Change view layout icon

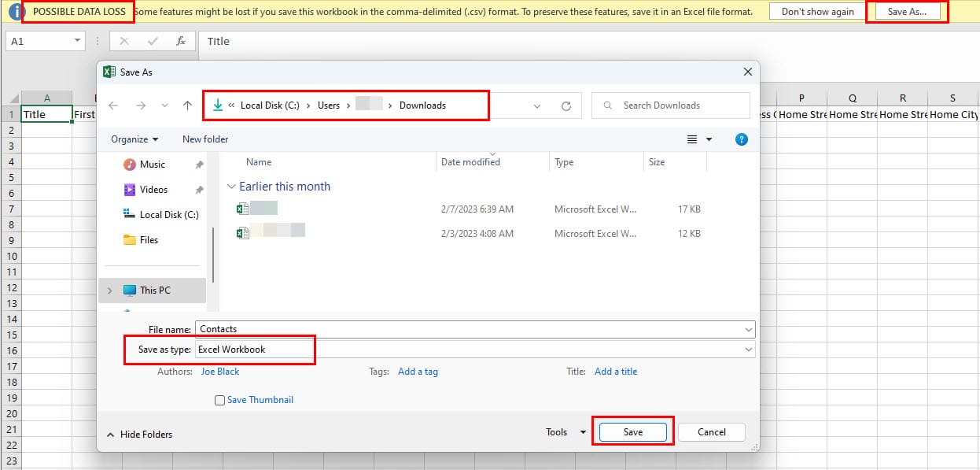coord(692,139)
